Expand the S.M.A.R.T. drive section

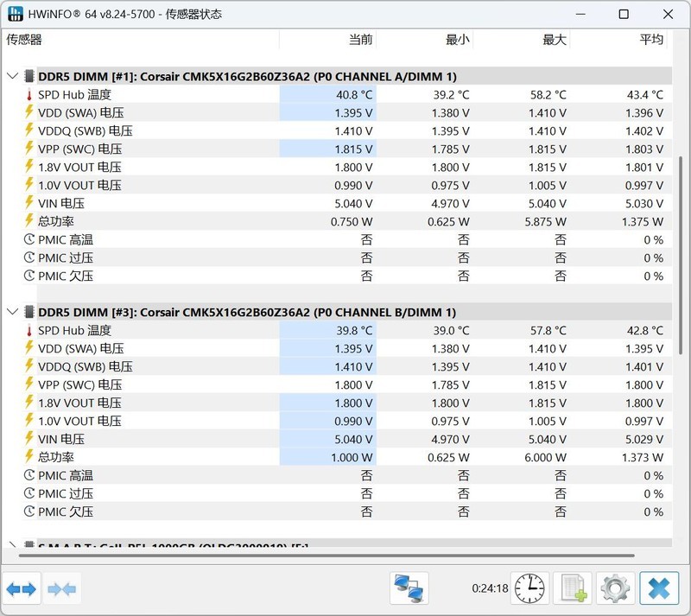[x=12, y=547]
